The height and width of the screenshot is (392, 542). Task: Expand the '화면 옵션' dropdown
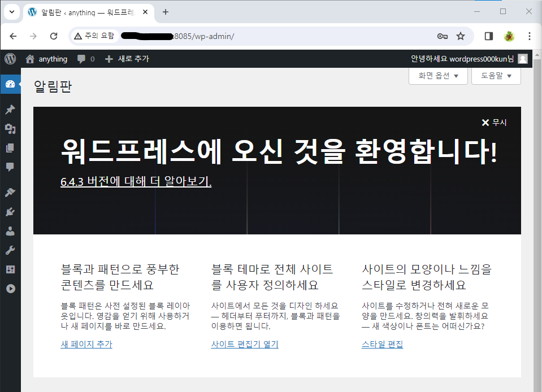[x=438, y=76]
